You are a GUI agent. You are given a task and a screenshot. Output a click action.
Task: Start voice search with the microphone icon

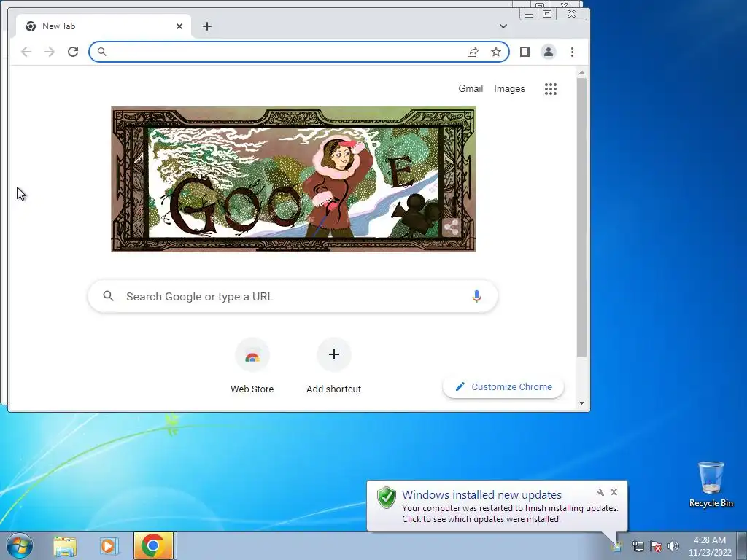point(476,296)
